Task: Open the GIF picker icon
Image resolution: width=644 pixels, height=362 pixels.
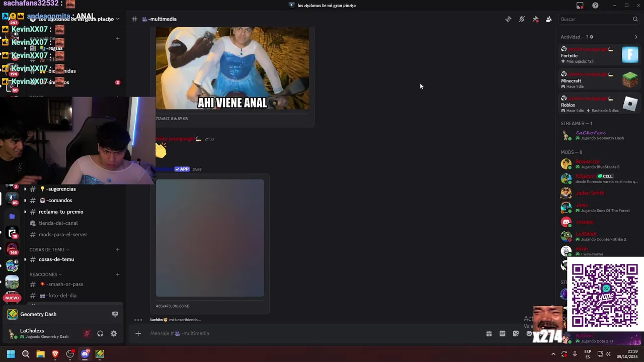Action: (502, 333)
